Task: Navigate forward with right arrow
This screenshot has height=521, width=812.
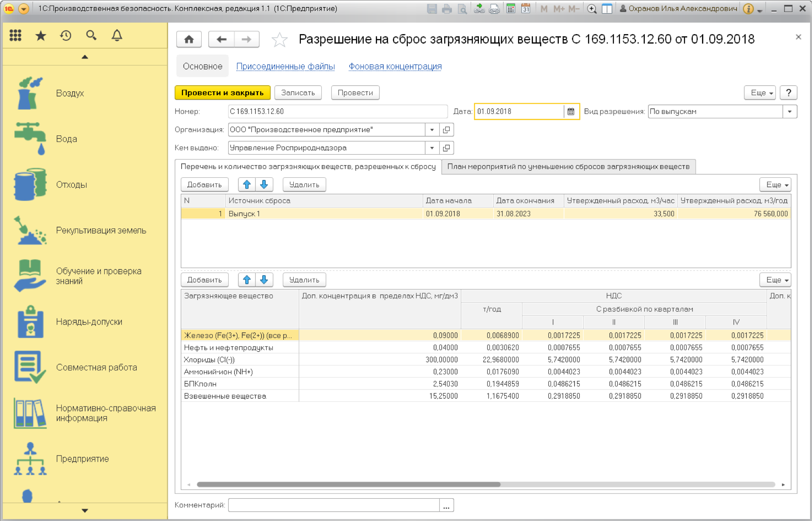Action: coord(247,39)
